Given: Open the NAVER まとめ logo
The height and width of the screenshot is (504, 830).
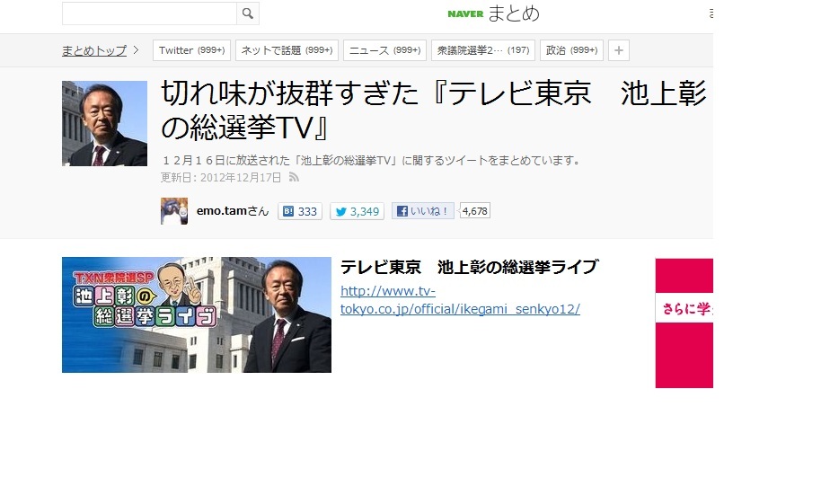Looking at the screenshot, I should click(x=493, y=13).
